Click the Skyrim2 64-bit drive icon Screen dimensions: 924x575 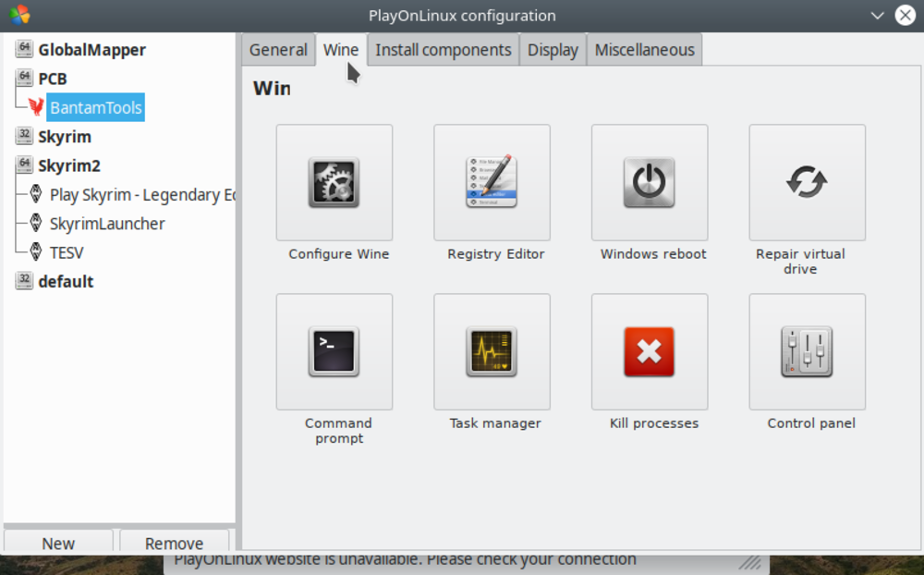(24, 165)
